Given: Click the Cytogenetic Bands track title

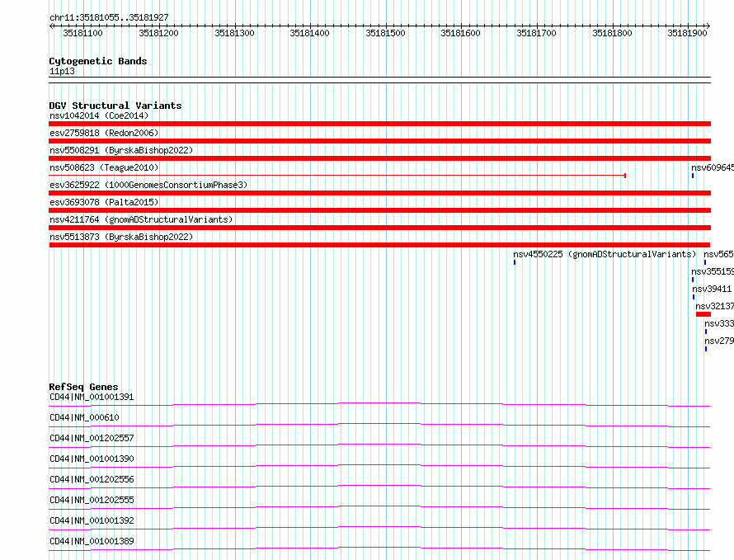Looking at the screenshot, I should (x=98, y=61).
